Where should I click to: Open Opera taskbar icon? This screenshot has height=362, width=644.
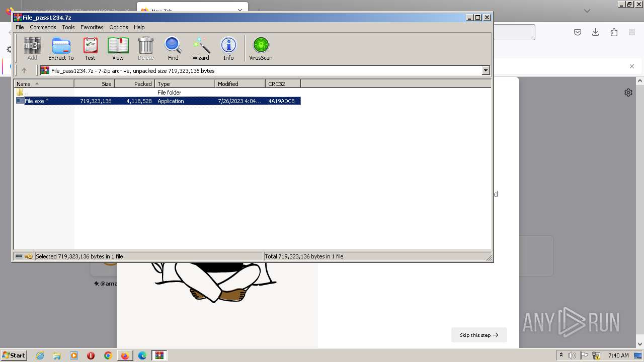(x=91, y=355)
